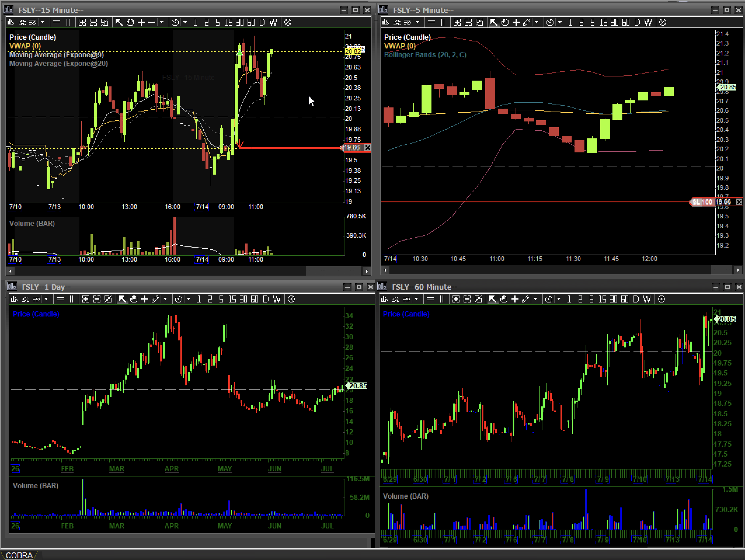Click the studies icon in 1 Day chart
Screen dimensions: 745x560
click(26, 299)
